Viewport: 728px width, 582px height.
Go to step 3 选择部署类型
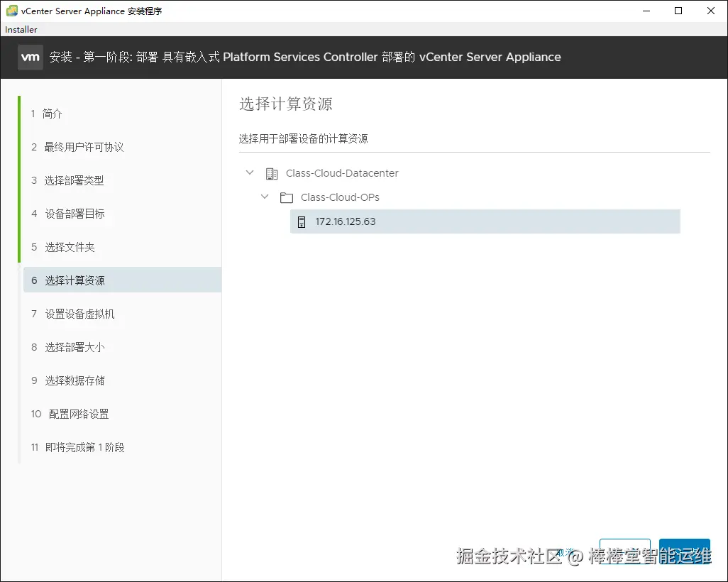[x=67, y=181]
